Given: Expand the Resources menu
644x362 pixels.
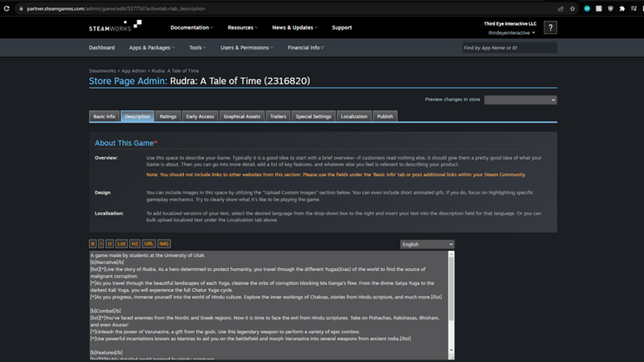Looking at the screenshot, I should (x=243, y=28).
